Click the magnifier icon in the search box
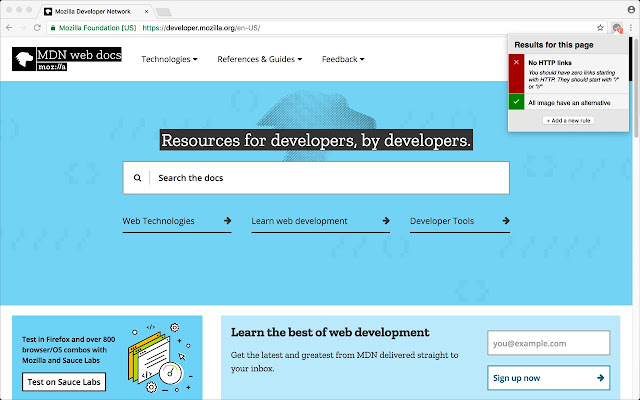The width and height of the screenshot is (640, 400). (x=138, y=178)
